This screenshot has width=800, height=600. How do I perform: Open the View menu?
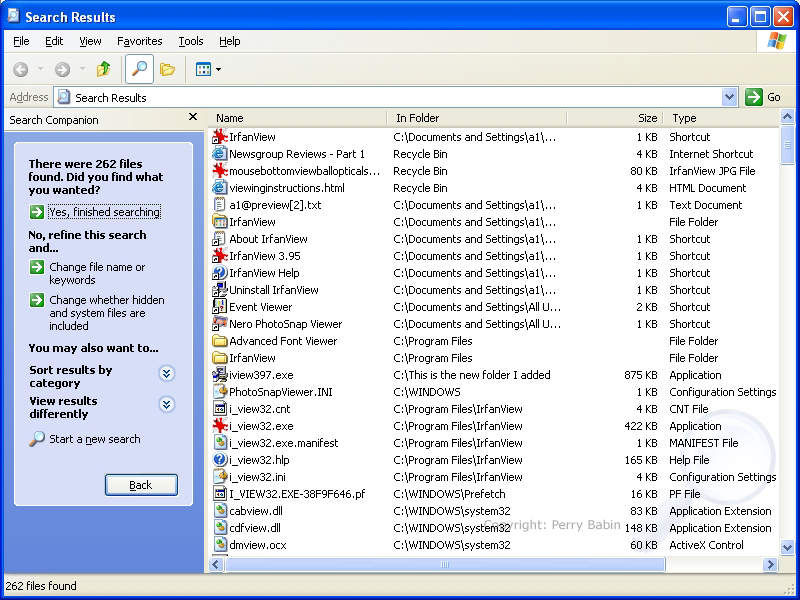(90, 41)
